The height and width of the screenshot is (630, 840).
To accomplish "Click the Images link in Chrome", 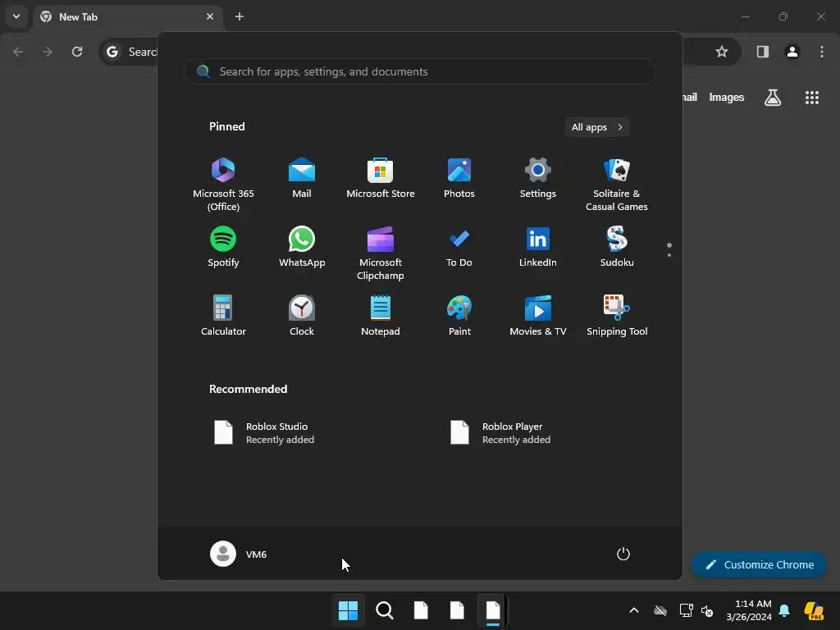I will (x=727, y=98).
